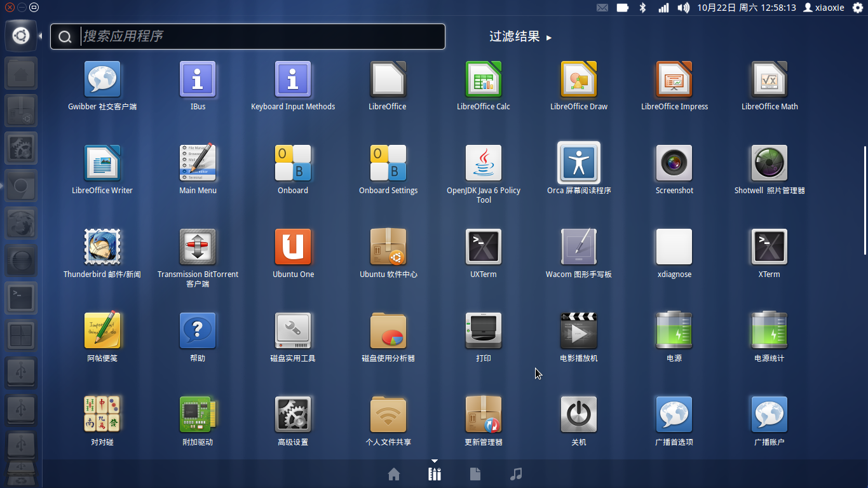Viewport: 868px width, 488px height.
Task: Switch to the Music lens tab
Action: tap(516, 474)
